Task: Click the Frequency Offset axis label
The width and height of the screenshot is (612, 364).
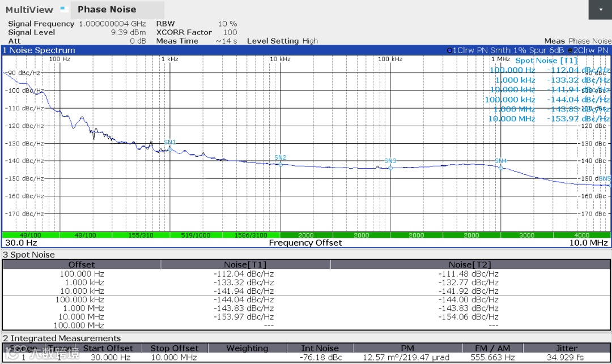Action: (x=305, y=243)
